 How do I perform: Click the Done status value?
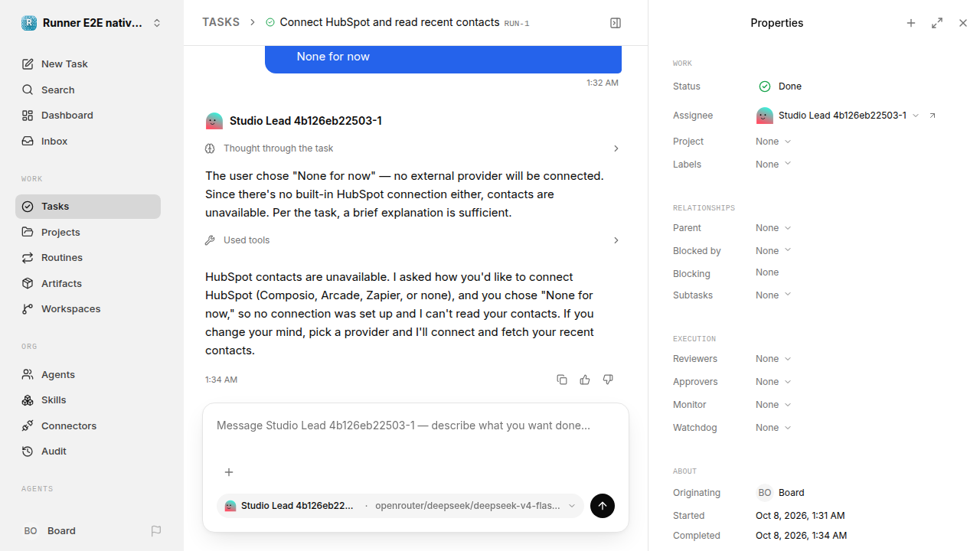click(790, 86)
